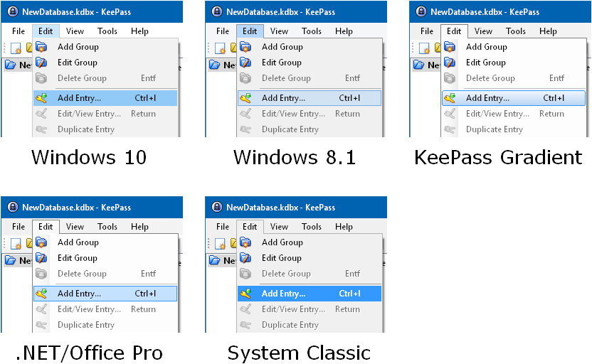The height and width of the screenshot is (364, 592).
Task: Open View menu in .NET/Office Pro window
Action: point(75,227)
